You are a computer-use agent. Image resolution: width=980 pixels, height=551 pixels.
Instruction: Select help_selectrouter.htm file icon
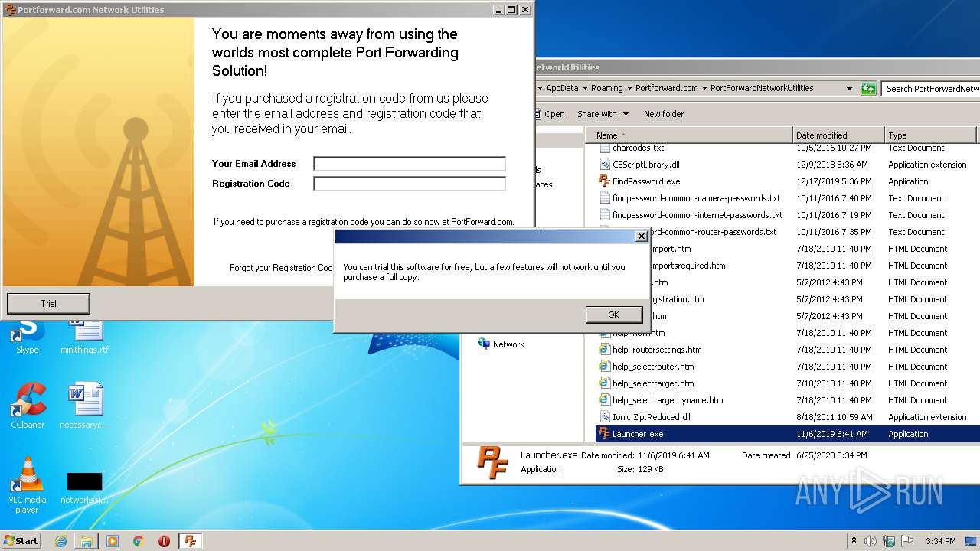point(604,367)
